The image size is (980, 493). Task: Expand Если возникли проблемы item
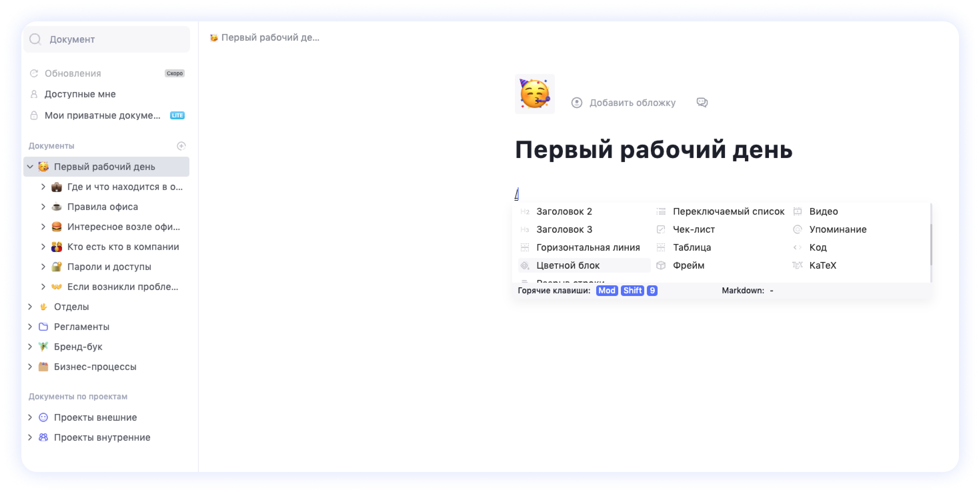click(43, 287)
